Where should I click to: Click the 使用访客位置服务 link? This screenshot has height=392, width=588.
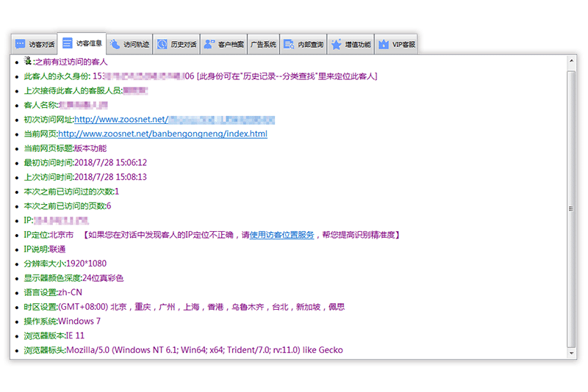[x=282, y=235]
